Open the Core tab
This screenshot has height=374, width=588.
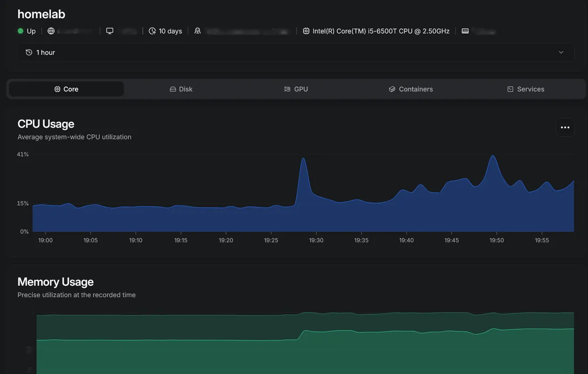click(66, 89)
